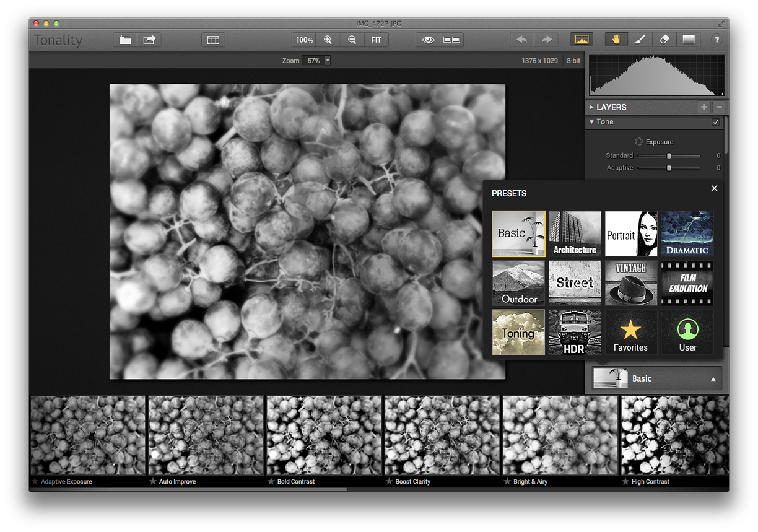The width and height of the screenshot is (758, 532).
Task: Enter full screen with window corner arrows
Action: 721,24
